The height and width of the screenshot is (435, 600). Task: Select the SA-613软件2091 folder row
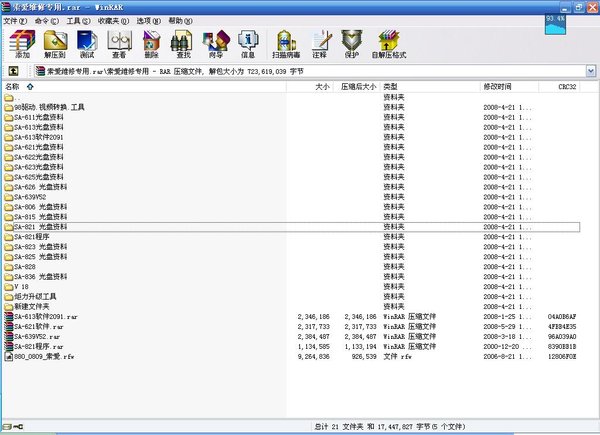[x=292, y=137]
